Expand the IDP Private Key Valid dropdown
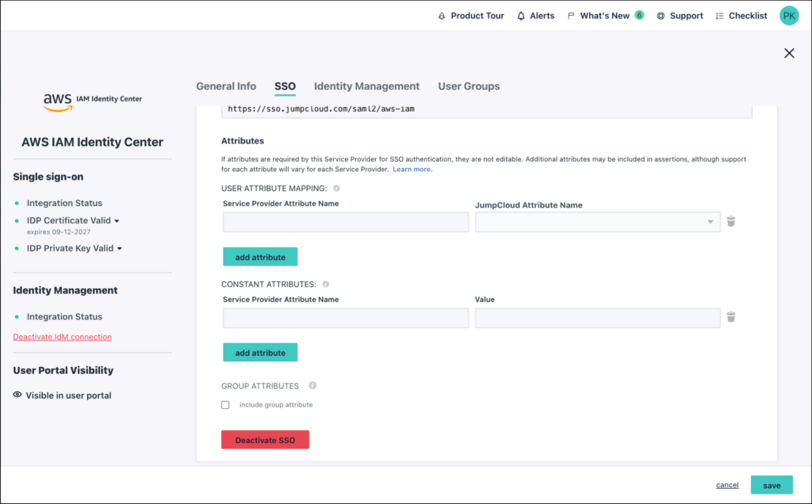Image resolution: width=812 pixels, height=504 pixels. [120, 249]
